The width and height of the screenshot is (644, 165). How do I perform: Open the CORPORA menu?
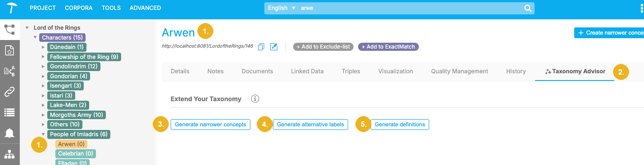[x=79, y=8]
